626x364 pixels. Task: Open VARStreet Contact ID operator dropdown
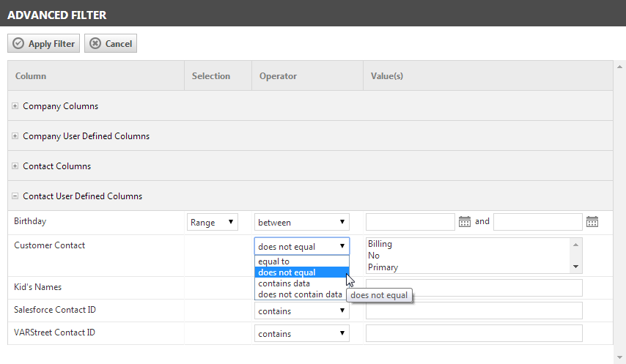pyautogui.click(x=302, y=333)
